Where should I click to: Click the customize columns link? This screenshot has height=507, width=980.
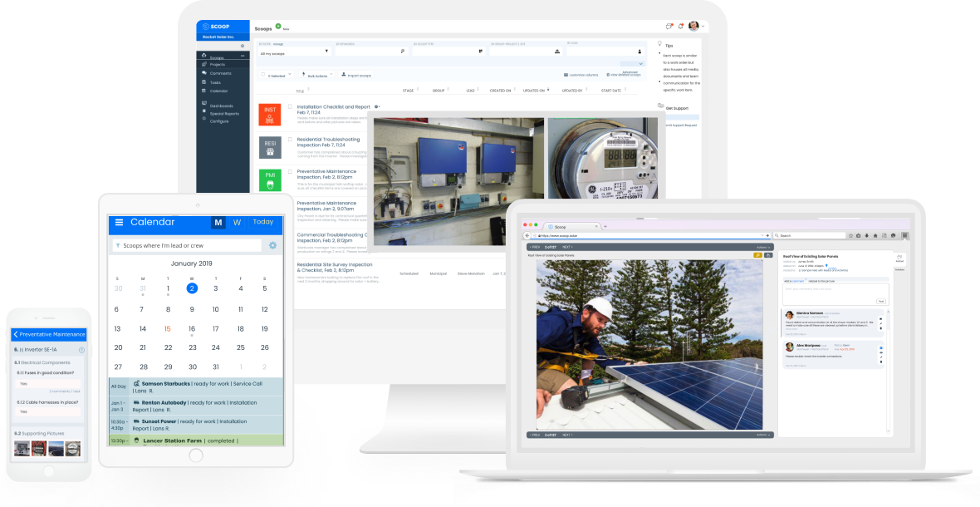point(581,75)
